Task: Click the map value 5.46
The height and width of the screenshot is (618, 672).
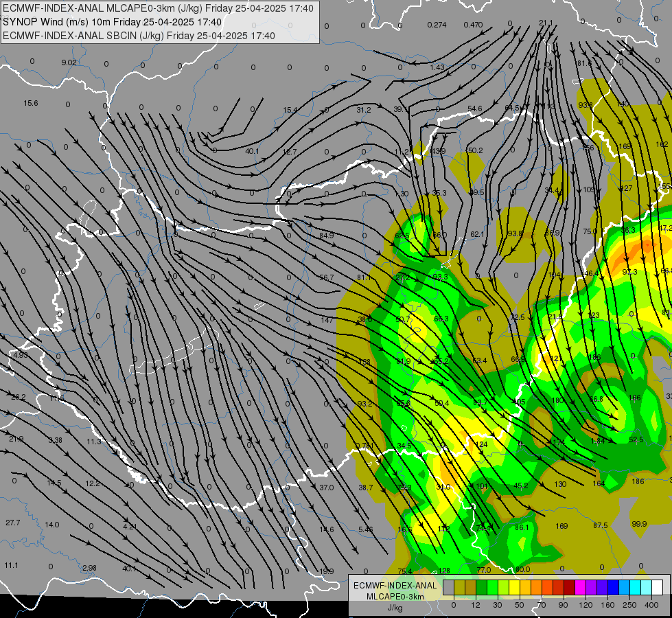Action: (366, 529)
